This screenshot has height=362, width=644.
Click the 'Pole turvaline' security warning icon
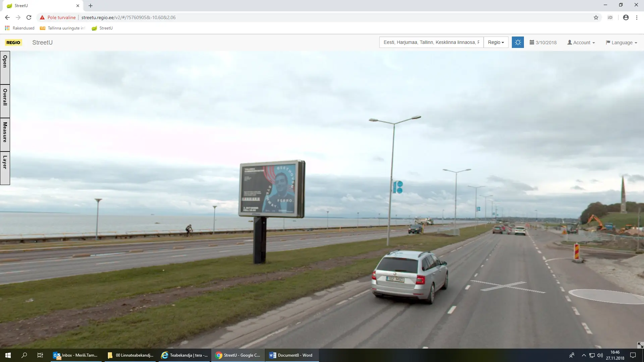42,17
